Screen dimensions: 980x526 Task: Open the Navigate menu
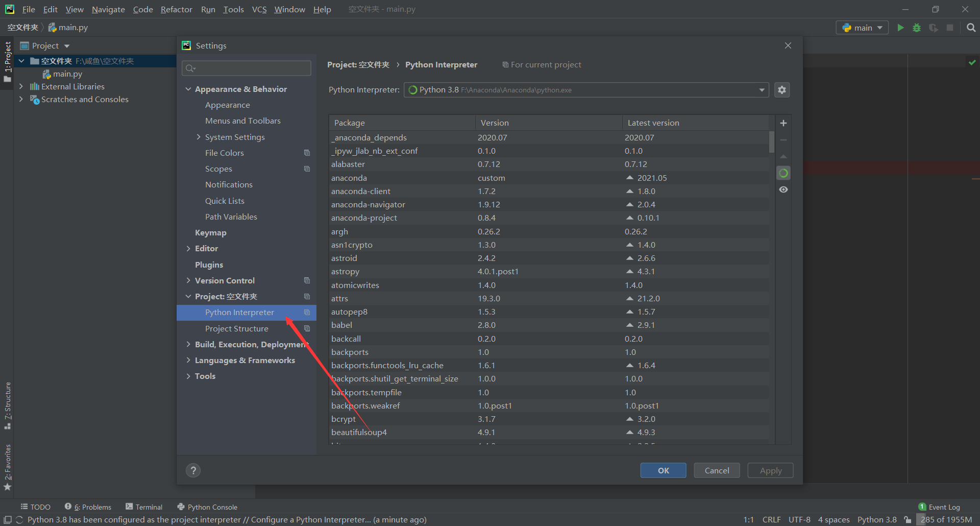click(x=108, y=9)
